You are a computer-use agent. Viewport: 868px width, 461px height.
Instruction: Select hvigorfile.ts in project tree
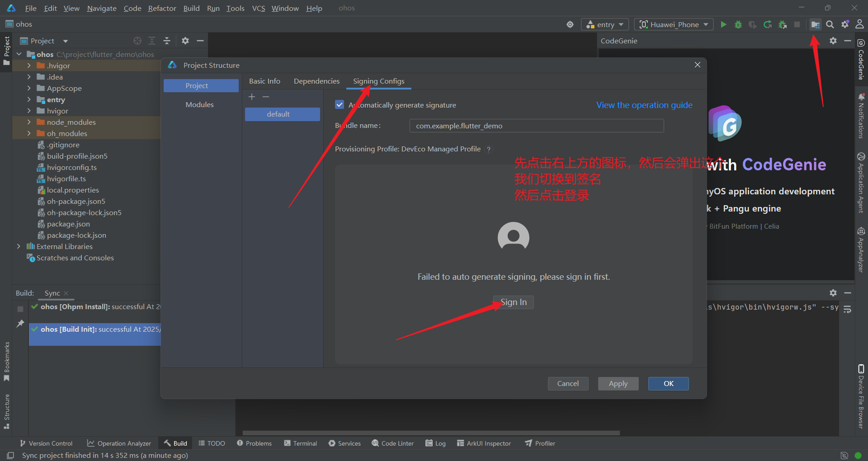pos(66,179)
